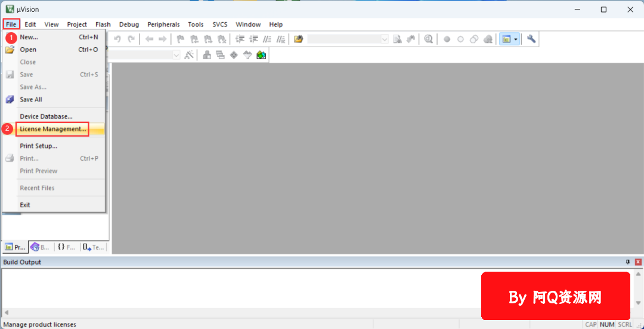Launch the Pack Installer icon
Image resolution: width=644 pixels, height=329 pixels.
tap(261, 55)
